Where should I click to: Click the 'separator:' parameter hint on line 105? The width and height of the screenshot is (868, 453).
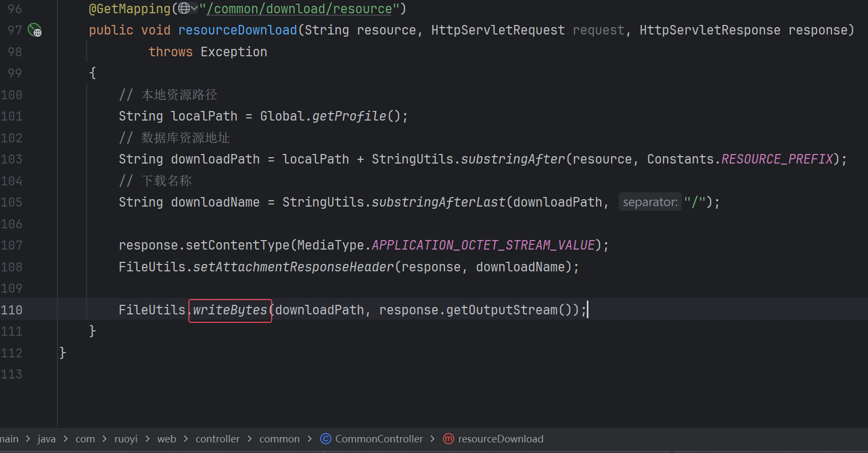click(x=650, y=202)
